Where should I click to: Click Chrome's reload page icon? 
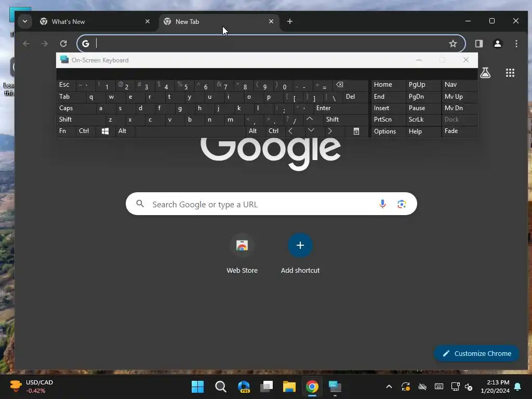click(63, 44)
